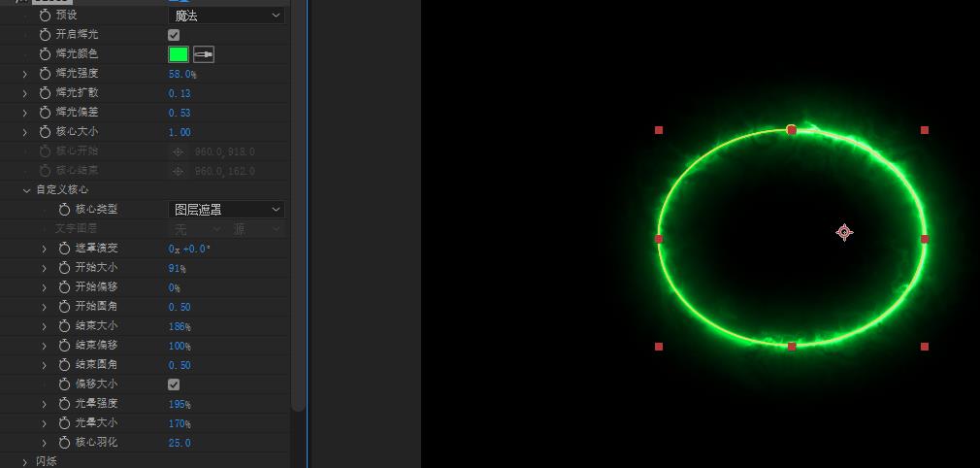
Task: Enable keyframing stopwatch for 光晕强度
Action: pos(64,404)
